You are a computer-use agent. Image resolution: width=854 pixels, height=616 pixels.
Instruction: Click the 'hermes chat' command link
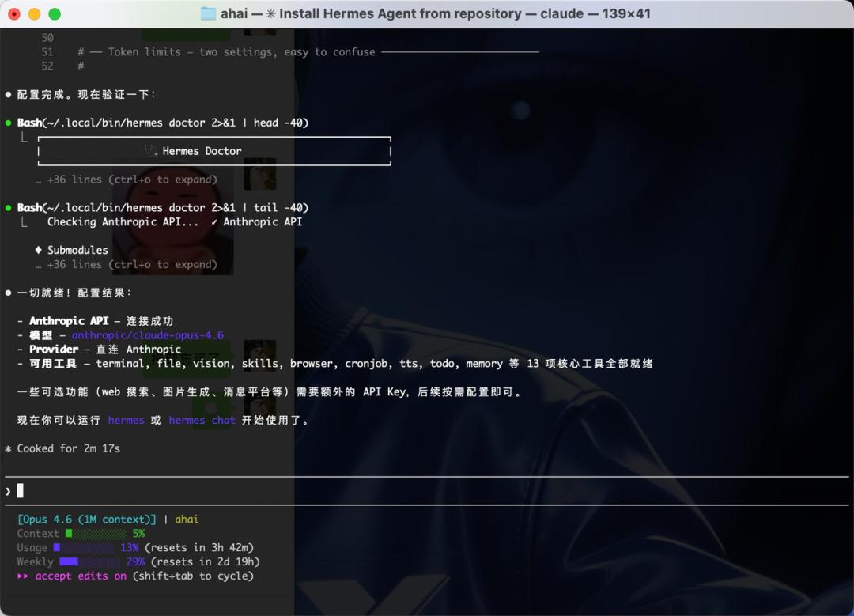tap(202, 420)
